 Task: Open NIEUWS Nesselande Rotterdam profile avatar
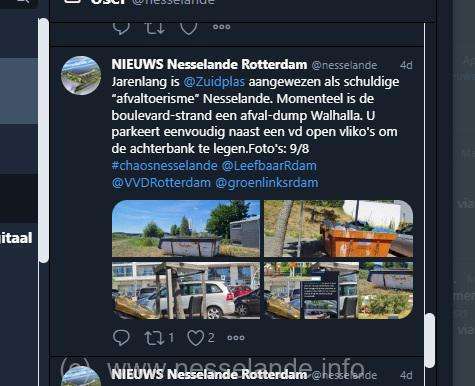pyautogui.click(x=81, y=75)
